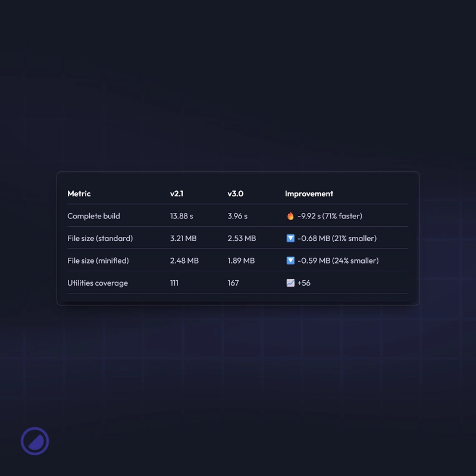Click the '-0.59 MB (24% smaller)' text

tap(338, 261)
